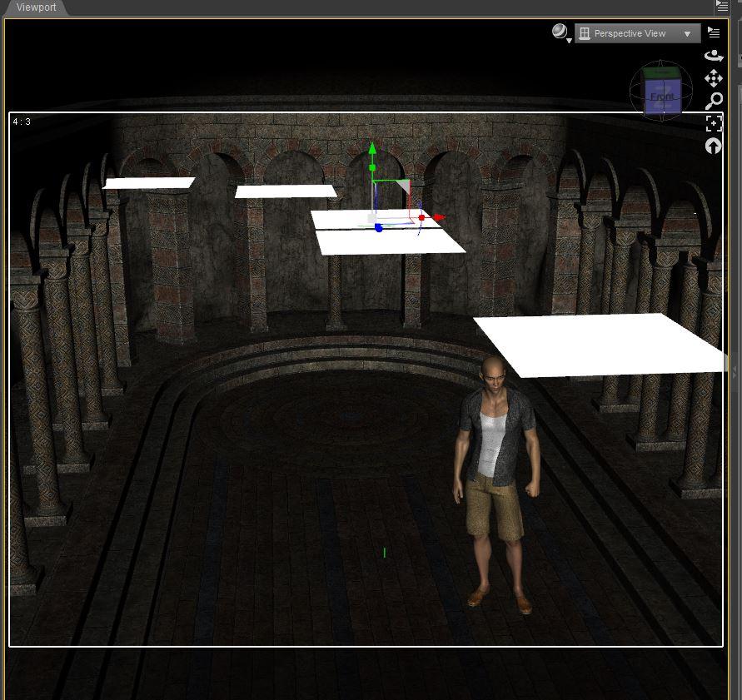Switch to the Viewport tab
742x700 pixels.
pyautogui.click(x=36, y=7)
